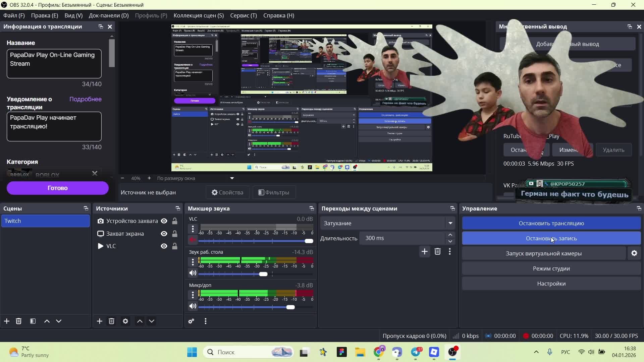Screen dimensions: 644x362
Task: Open virtual camera settings gear
Action: point(634,253)
